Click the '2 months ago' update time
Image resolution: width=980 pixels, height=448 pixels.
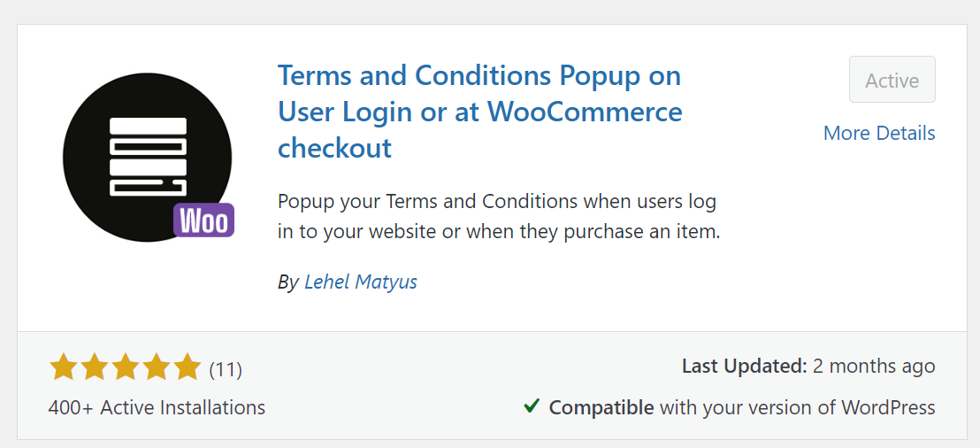pyautogui.click(x=875, y=366)
